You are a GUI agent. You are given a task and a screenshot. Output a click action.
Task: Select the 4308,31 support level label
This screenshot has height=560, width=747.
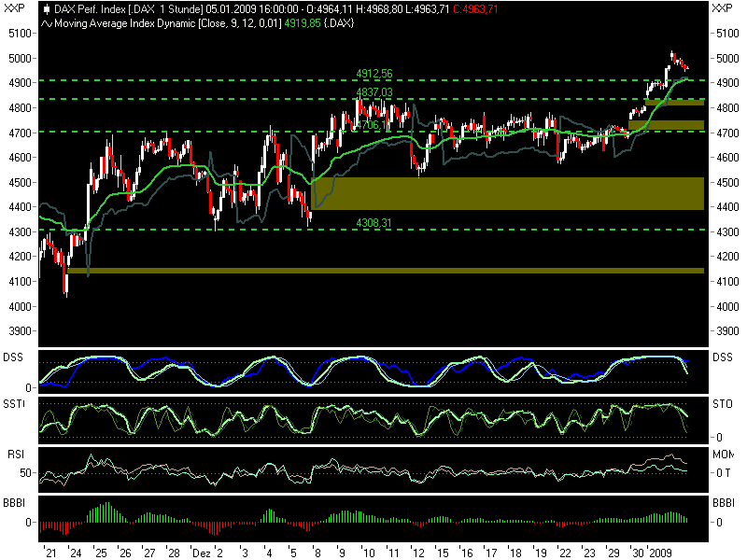373,222
